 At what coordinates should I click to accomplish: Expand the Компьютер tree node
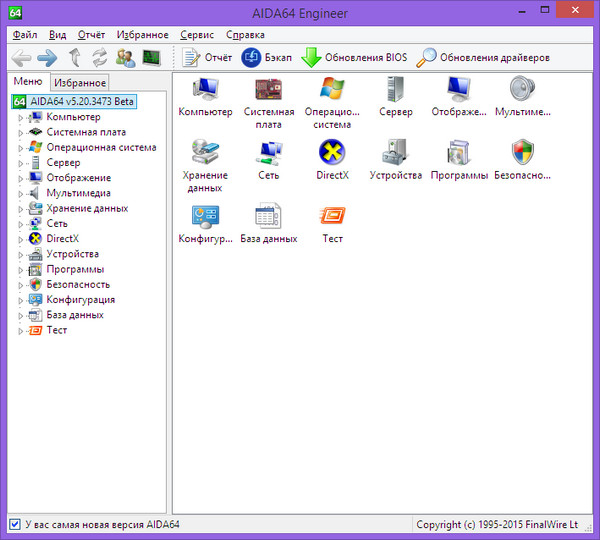pyautogui.click(x=20, y=117)
